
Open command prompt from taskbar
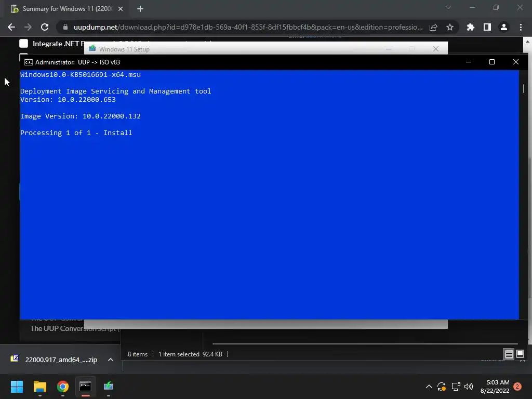pyautogui.click(x=86, y=386)
